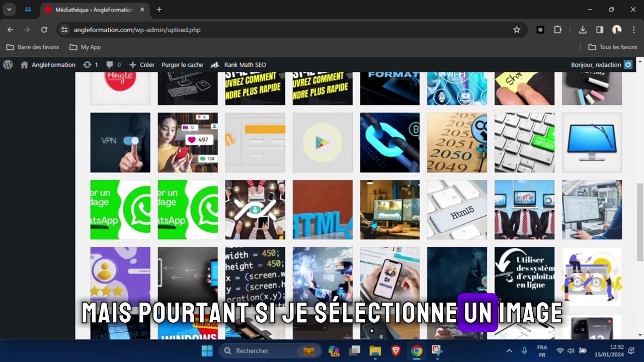Select the keyboard Speed key image

(x=524, y=142)
